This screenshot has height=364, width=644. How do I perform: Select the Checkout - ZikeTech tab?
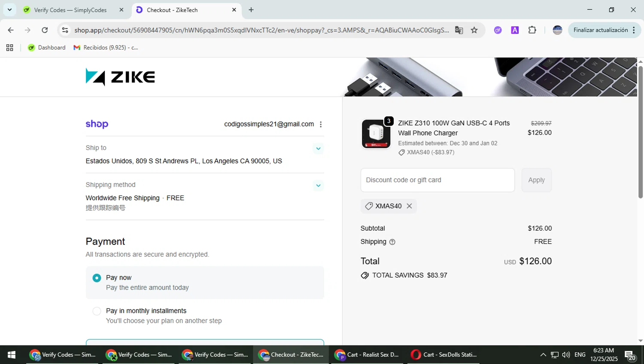[187, 10]
